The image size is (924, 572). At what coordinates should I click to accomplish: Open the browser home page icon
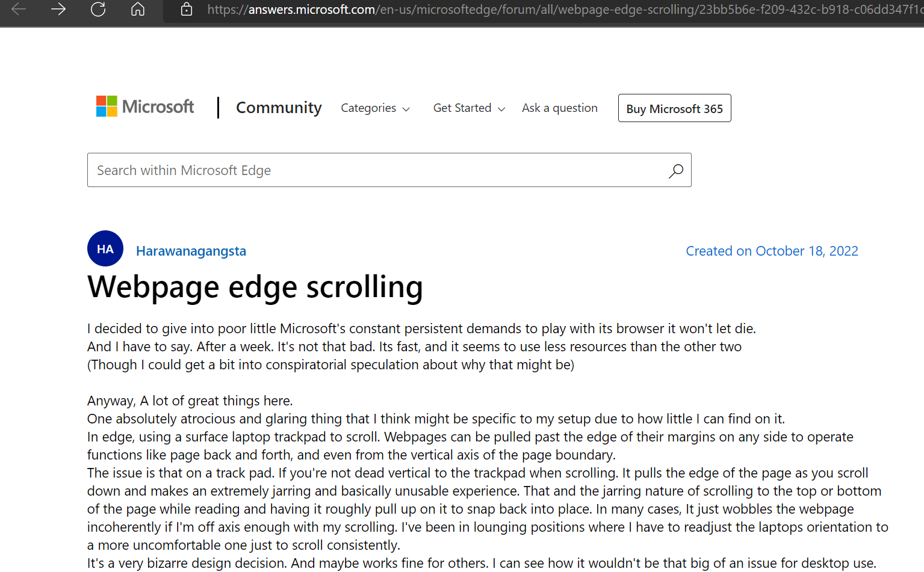[137, 10]
